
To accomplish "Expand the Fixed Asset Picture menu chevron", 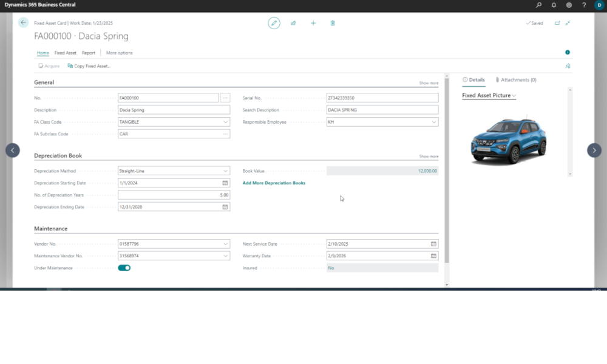I will 514,95.
